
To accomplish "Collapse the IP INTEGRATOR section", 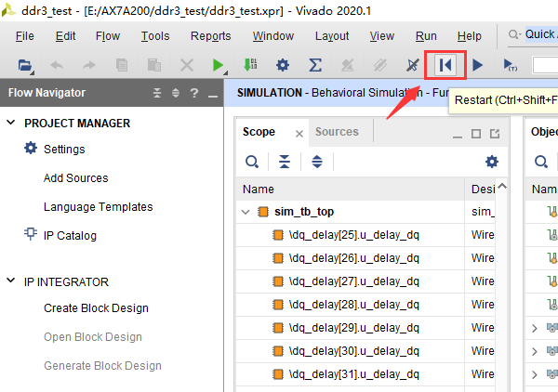I will 11,281.
